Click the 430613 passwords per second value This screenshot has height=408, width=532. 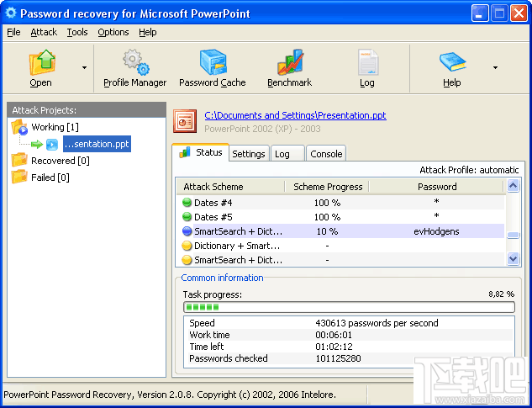point(377,323)
